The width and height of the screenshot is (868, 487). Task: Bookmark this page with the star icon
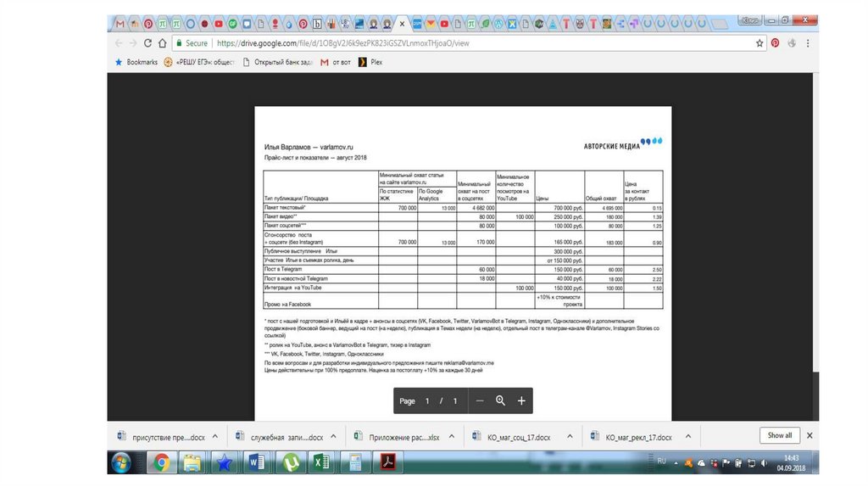click(759, 43)
